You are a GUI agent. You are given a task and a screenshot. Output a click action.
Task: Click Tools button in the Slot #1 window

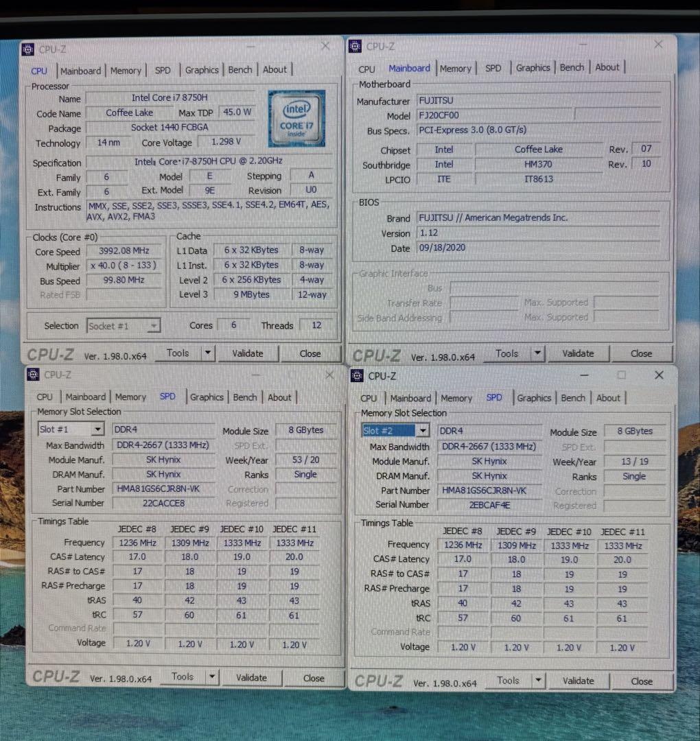pyautogui.click(x=183, y=677)
